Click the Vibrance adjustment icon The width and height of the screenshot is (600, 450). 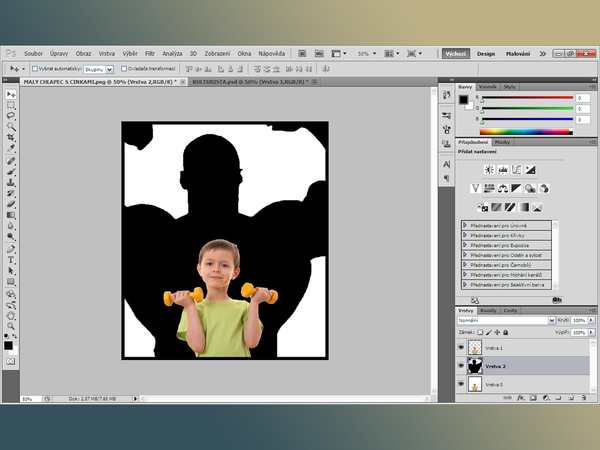476,188
